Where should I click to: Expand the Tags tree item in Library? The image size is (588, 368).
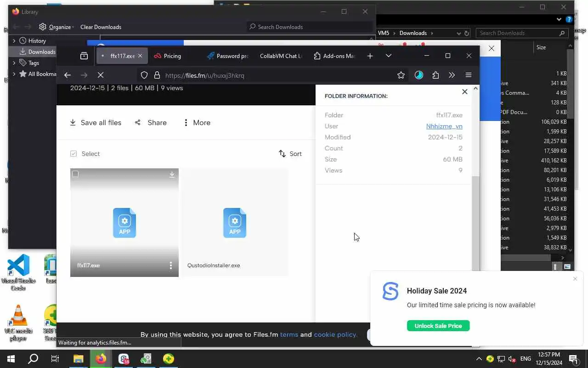(14, 63)
